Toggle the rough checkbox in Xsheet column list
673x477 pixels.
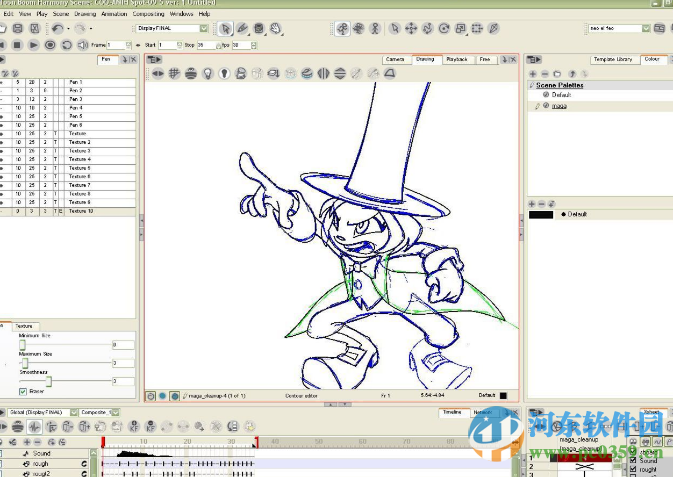tap(633, 469)
